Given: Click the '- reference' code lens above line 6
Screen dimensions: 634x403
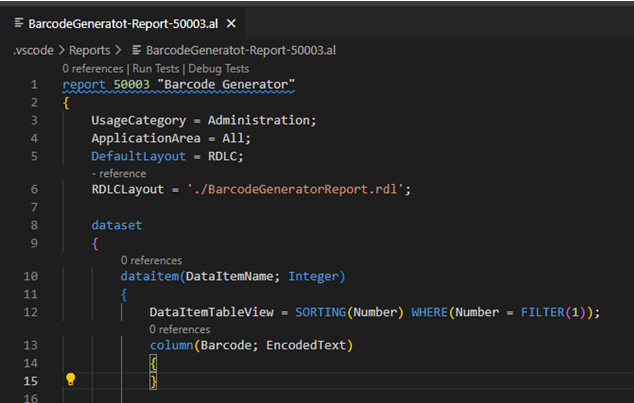Looking at the screenshot, I should (x=119, y=174).
